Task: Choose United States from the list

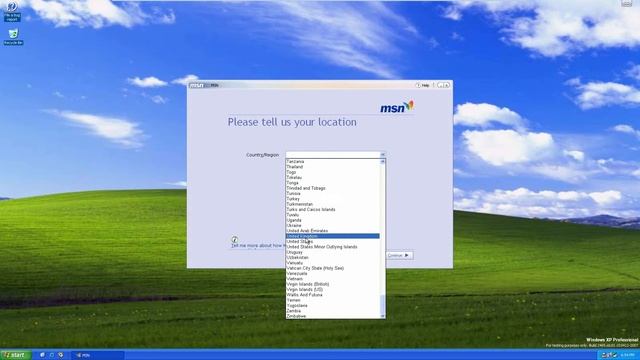Action: point(333,242)
